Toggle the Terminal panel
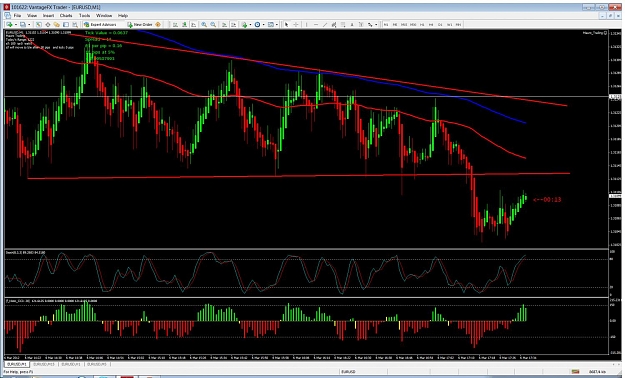 [66, 24]
